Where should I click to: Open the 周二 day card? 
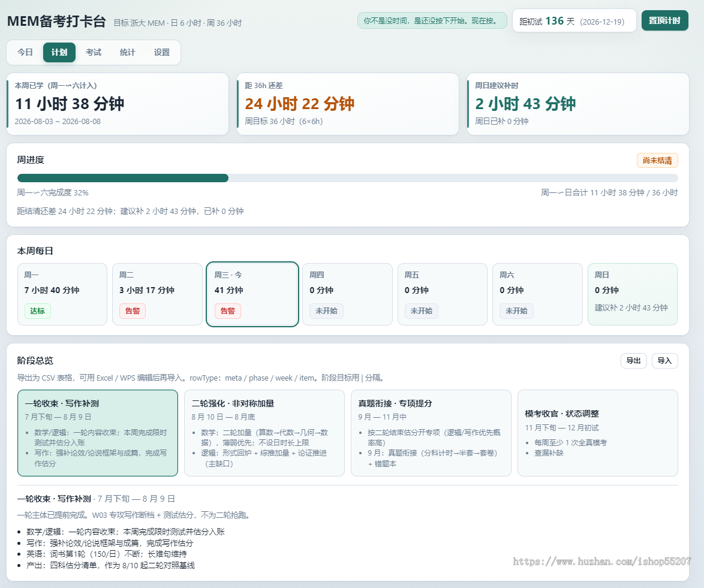pyautogui.click(x=157, y=294)
